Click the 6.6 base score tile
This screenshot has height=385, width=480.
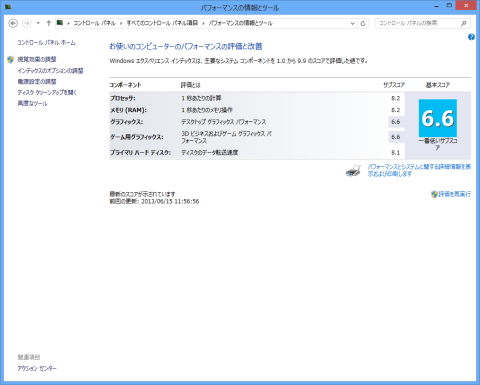coord(438,118)
